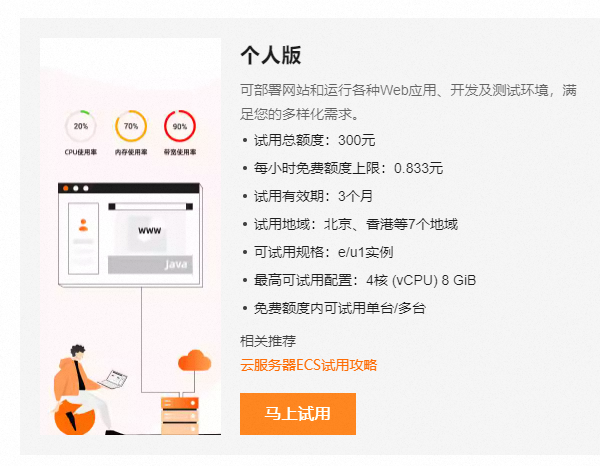Open the 云服务器ECS试用攻略 link
The height and width of the screenshot is (466, 600).
pyautogui.click(x=308, y=365)
